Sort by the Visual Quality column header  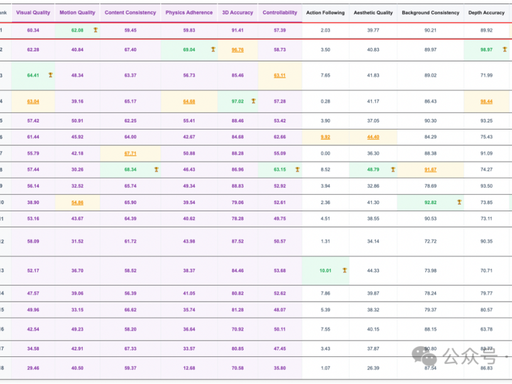(x=33, y=13)
